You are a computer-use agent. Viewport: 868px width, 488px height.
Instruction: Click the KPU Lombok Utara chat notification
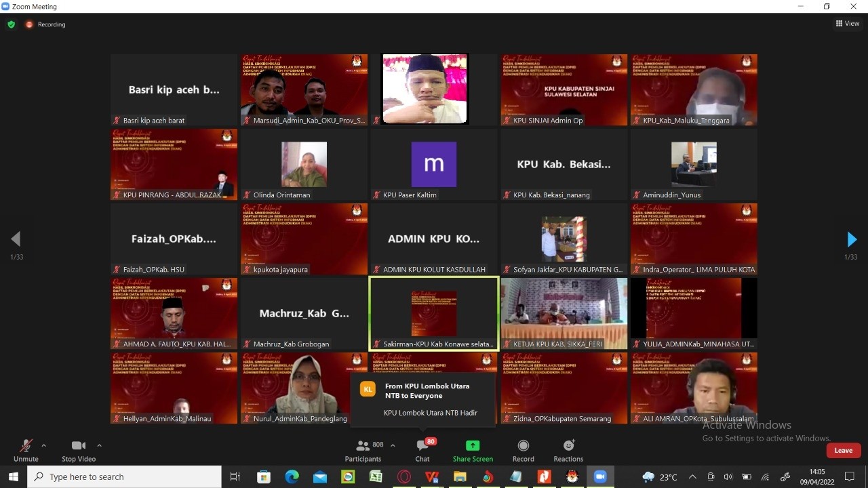423,399
